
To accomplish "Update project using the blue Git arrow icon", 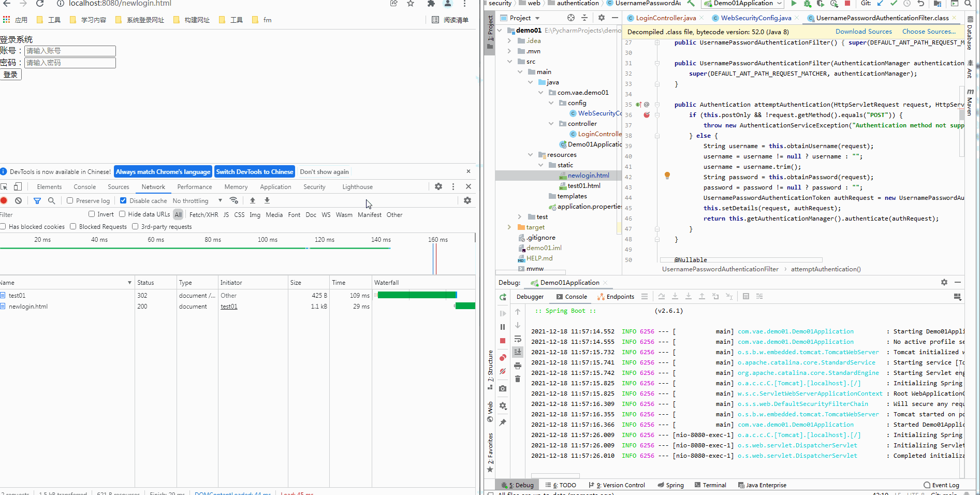I will 881,3.
